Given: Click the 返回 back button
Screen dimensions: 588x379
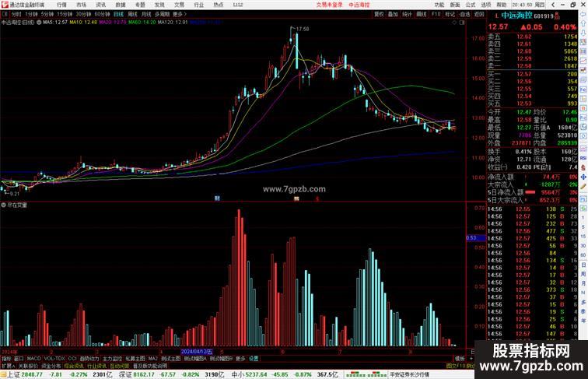Looking at the screenshot, I should [479, 14].
